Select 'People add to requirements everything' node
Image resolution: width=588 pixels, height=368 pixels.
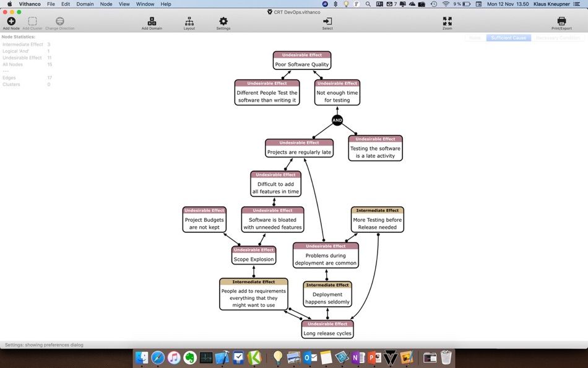click(254, 294)
